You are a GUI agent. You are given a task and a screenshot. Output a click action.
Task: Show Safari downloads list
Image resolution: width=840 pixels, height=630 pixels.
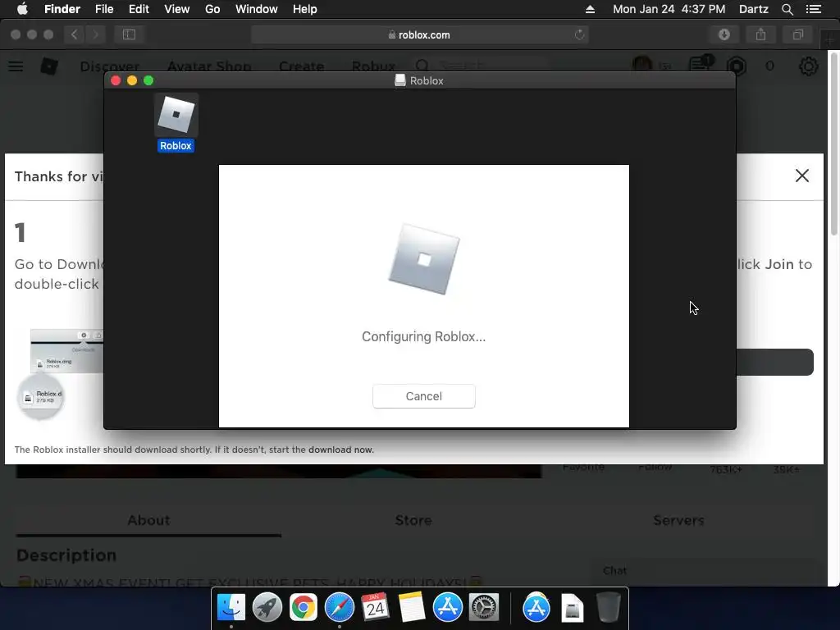point(724,34)
